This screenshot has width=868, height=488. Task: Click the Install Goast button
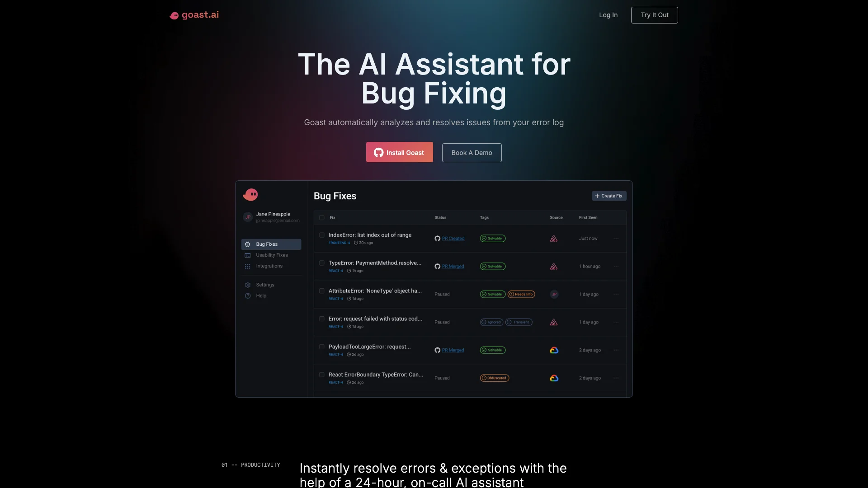tap(400, 151)
